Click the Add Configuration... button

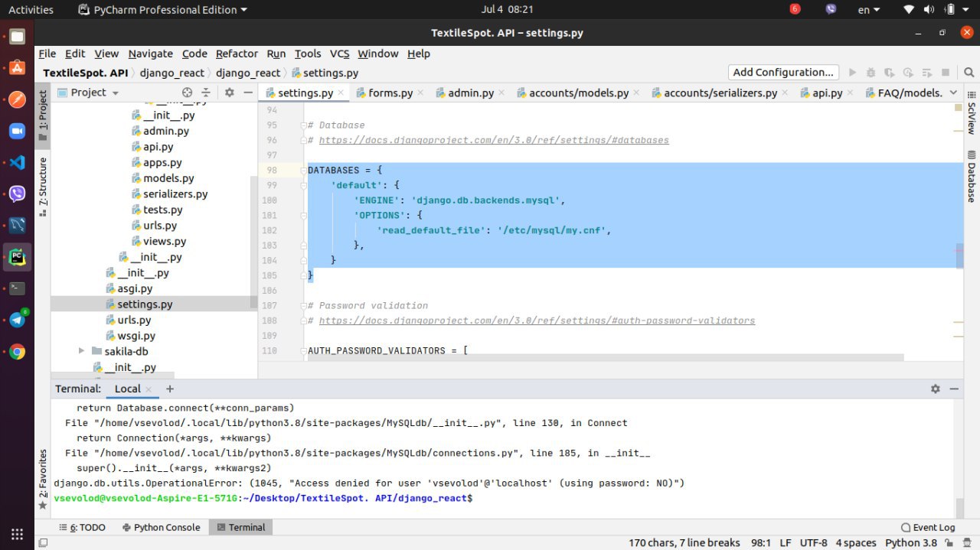click(x=783, y=72)
